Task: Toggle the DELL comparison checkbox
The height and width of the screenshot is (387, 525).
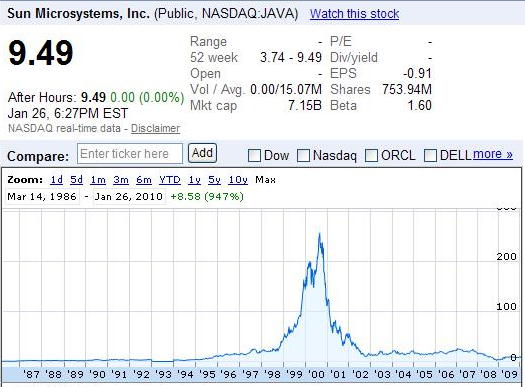Action: (430, 155)
